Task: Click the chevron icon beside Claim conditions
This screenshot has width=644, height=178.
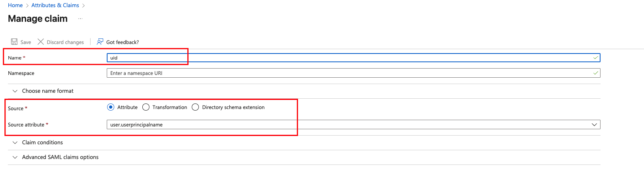Action: click(15, 143)
